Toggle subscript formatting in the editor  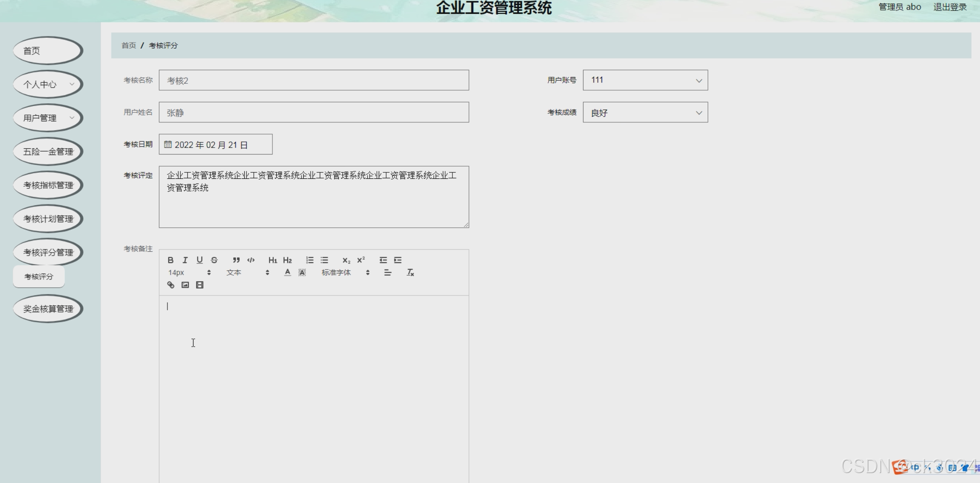pos(345,260)
